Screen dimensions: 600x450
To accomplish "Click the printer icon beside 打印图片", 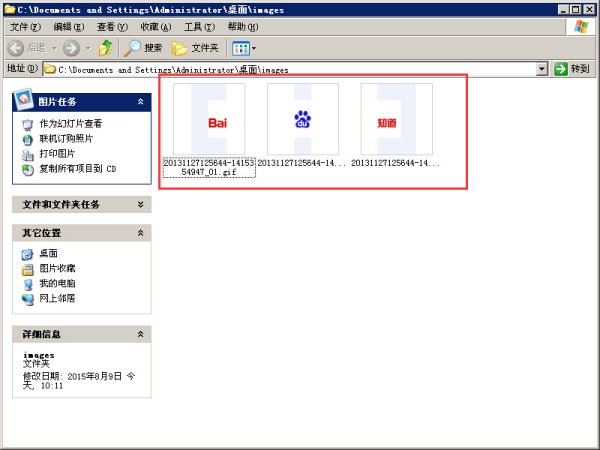I will coord(28,155).
